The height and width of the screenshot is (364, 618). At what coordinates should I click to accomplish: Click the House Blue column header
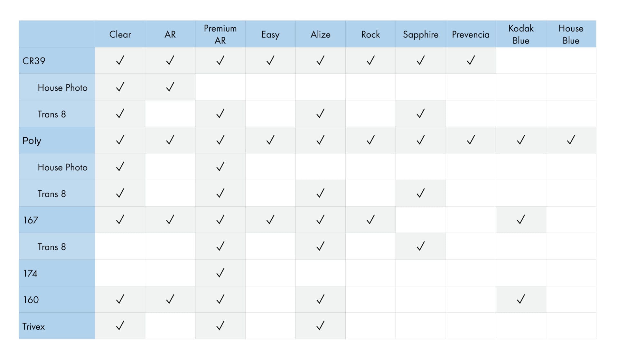(571, 34)
